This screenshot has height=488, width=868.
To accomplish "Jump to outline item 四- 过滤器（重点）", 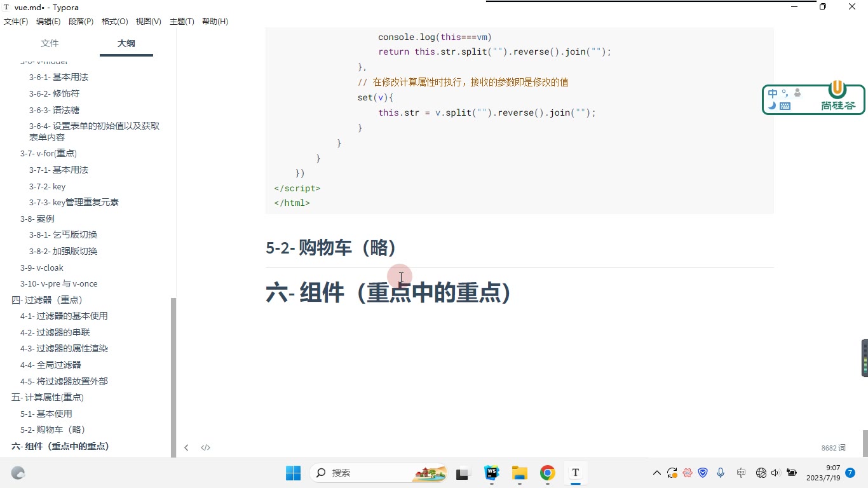I will click(x=47, y=300).
